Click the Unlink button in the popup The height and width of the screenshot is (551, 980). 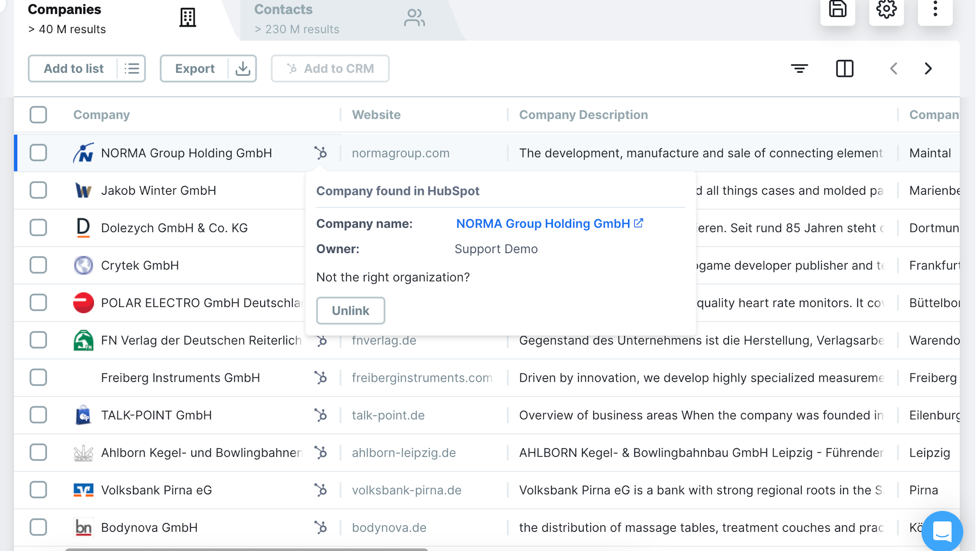coord(350,310)
